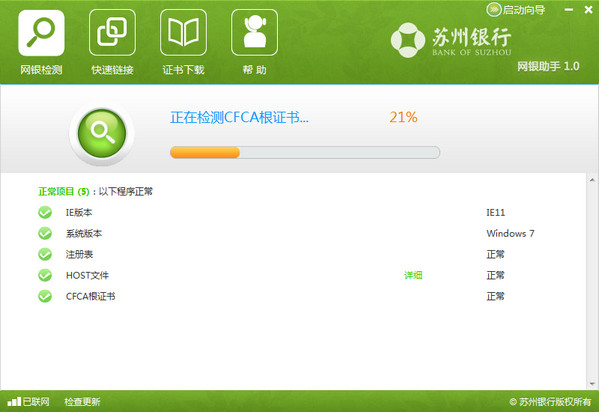Screen dimensions: 599x412
Task: Click the 已联网 status text
Action: tap(36, 402)
